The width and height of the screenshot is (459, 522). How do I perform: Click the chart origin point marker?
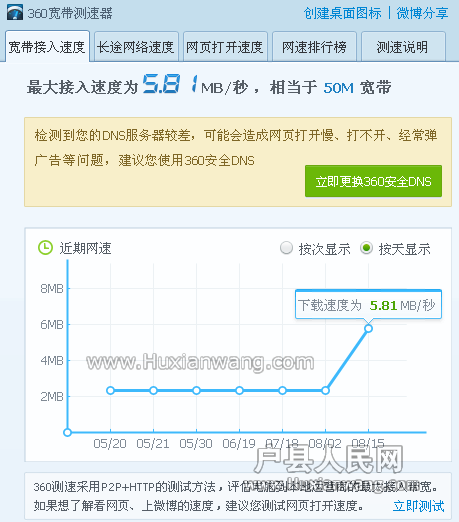pyautogui.click(x=67, y=433)
